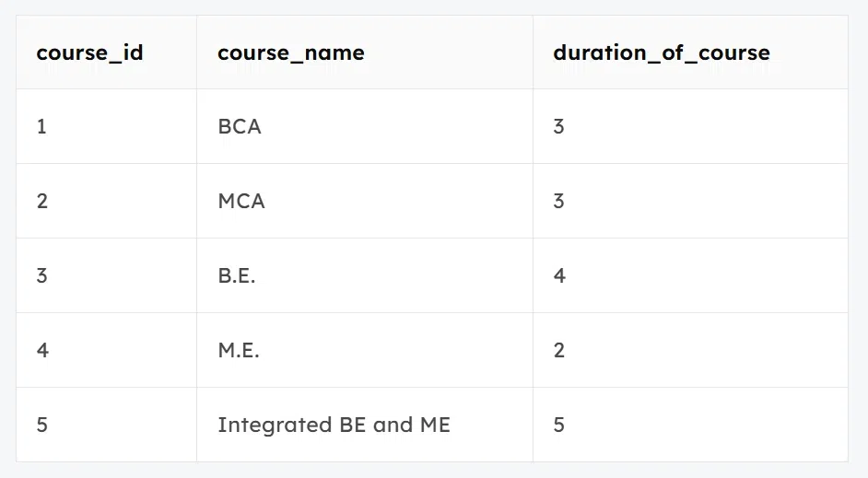The image size is (868, 478).
Task: Click the BCA course name cell
Action: point(240,127)
